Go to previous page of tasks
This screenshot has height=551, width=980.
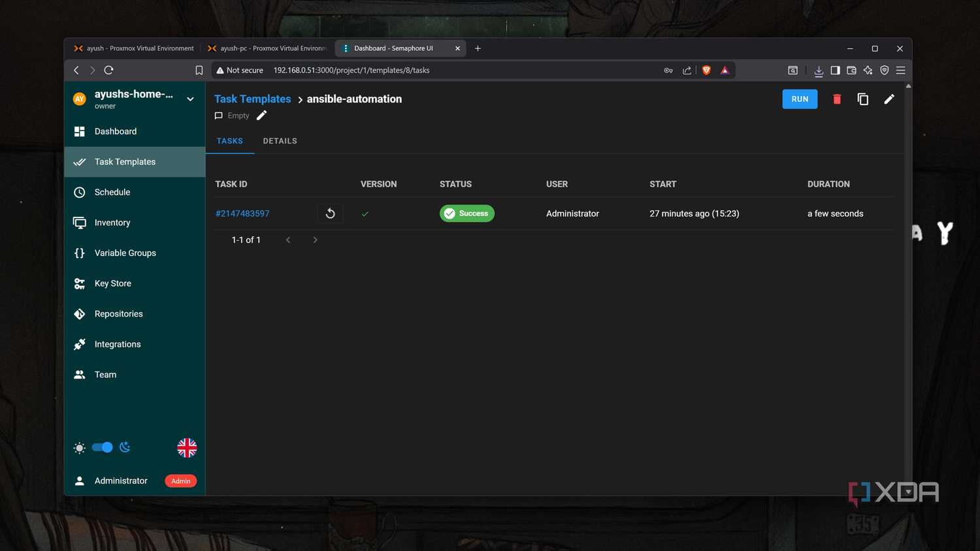click(288, 240)
